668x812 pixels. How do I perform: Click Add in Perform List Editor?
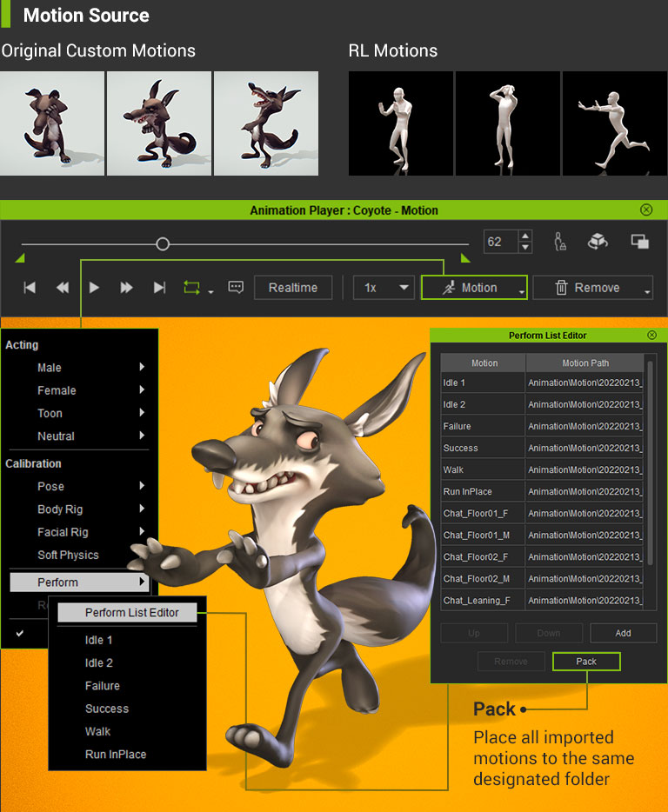tap(623, 633)
